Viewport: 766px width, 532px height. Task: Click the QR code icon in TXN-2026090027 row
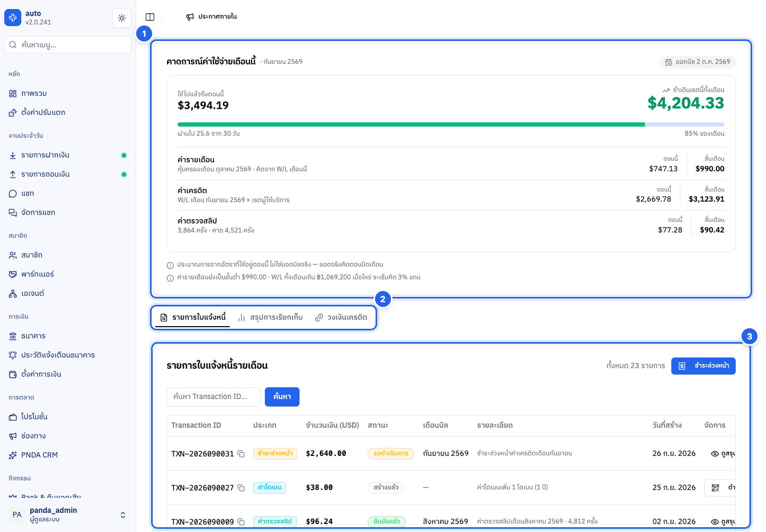coord(715,488)
